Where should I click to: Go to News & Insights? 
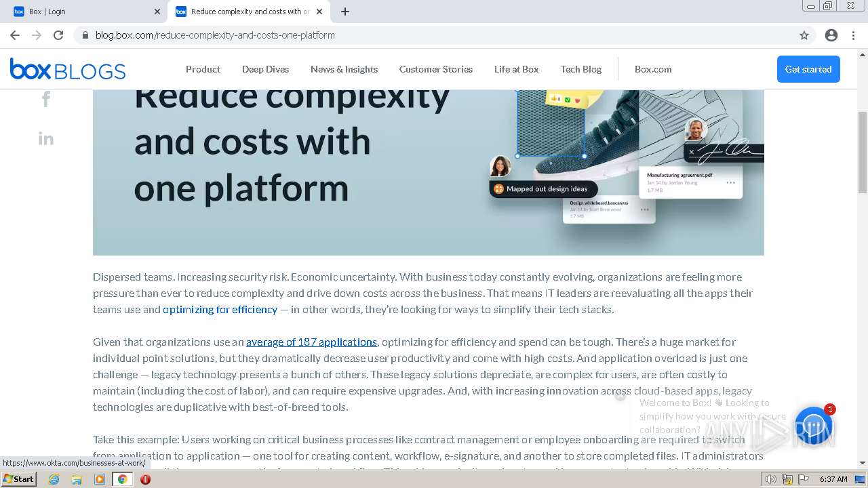pyautogui.click(x=344, y=69)
